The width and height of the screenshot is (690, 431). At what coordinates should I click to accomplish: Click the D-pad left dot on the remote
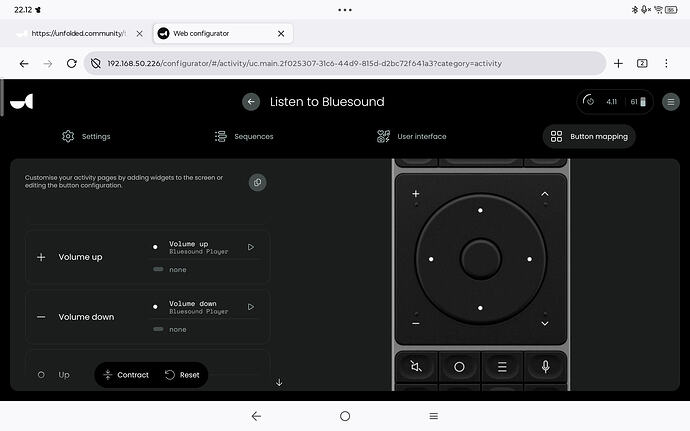click(431, 259)
